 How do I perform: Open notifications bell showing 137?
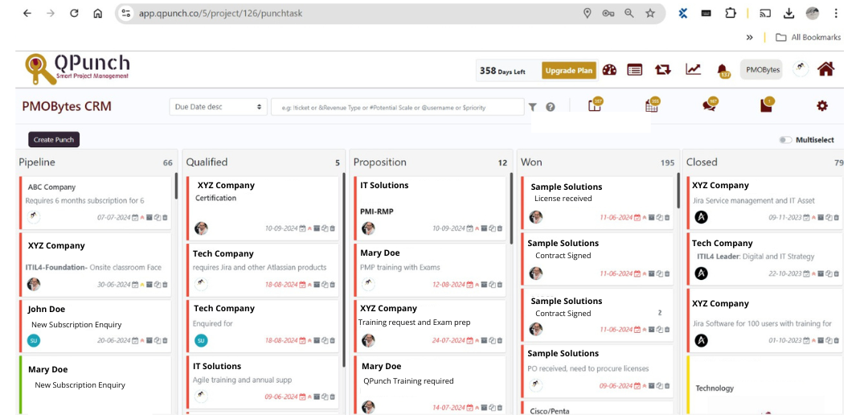[723, 70]
